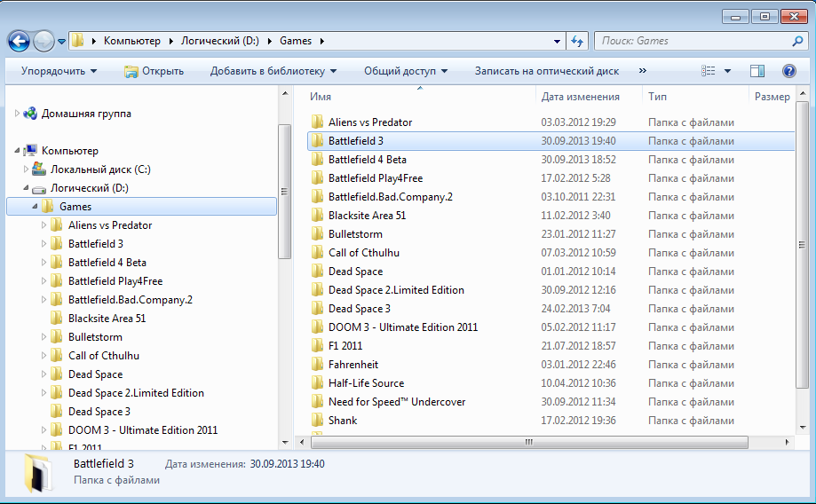Go back with the blue Back arrow
Screen dimensions: 816x504
(20, 41)
